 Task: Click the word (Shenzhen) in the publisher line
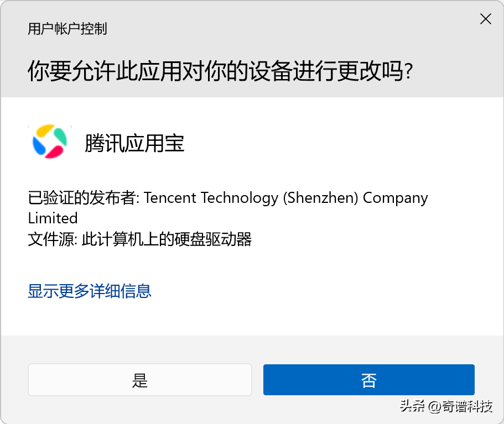(x=320, y=198)
